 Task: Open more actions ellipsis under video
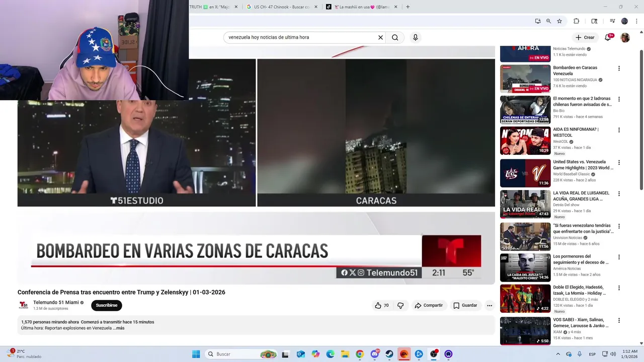[x=489, y=305]
